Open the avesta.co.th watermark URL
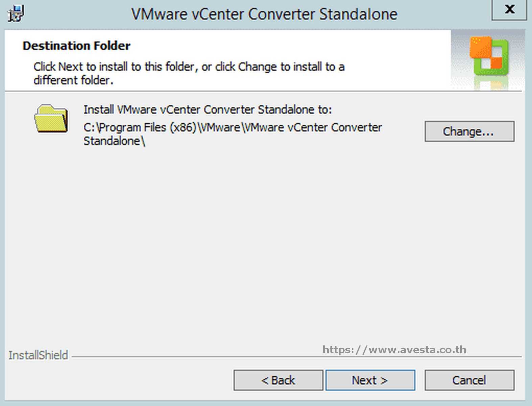The height and width of the screenshot is (406, 532). click(394, 349)
